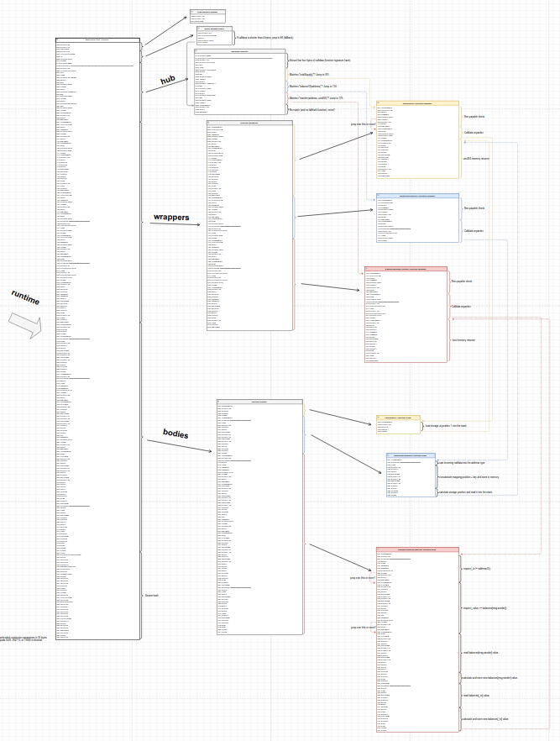Viewport: 560px width, 741px height.
Task: Click "jump over this or revert?" beside yellow wrapper
Action: (x=363, y=124)
